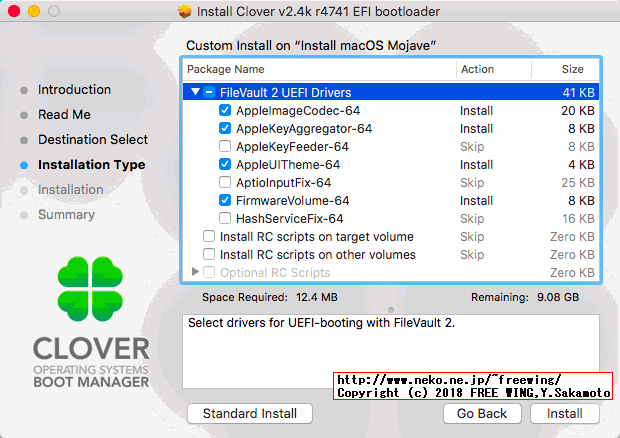Screen dimensions: 620x438
Task: Select the AptioInputFix-64 package name
Action: click(284, 183)
